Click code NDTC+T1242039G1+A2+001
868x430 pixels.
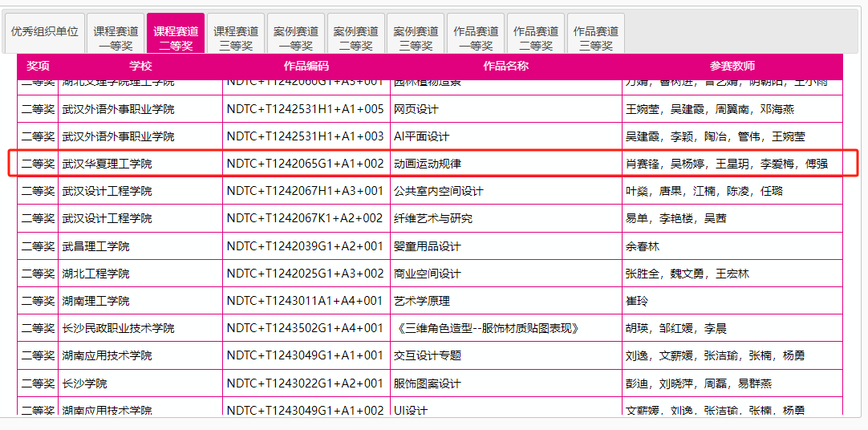point(305,246)
